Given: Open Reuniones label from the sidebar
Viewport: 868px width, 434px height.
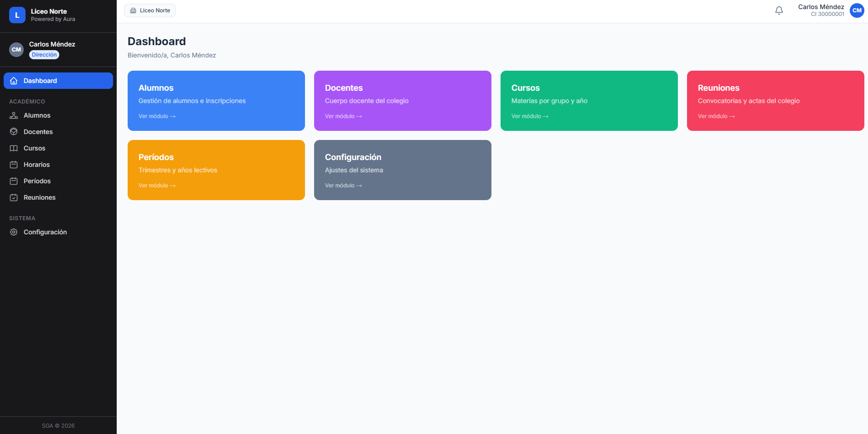Looking at the screenshot, I should (40, 197).
